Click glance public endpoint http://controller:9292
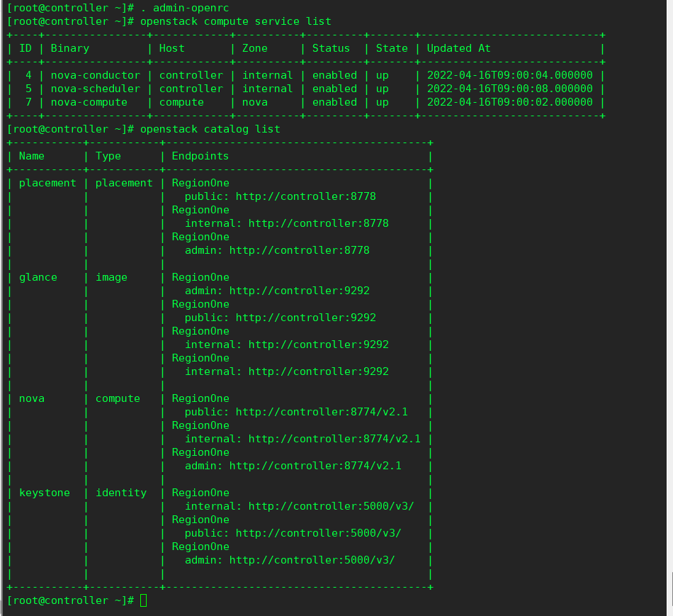 point(305,318)
